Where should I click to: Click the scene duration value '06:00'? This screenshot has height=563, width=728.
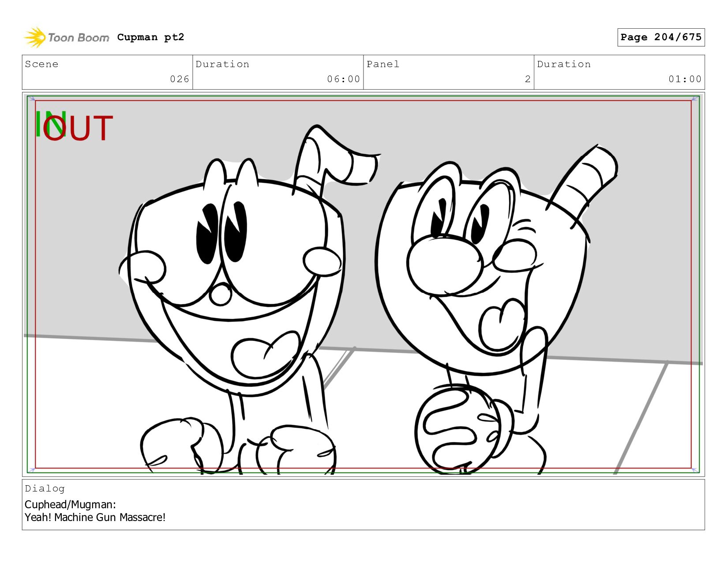[343, 79]
